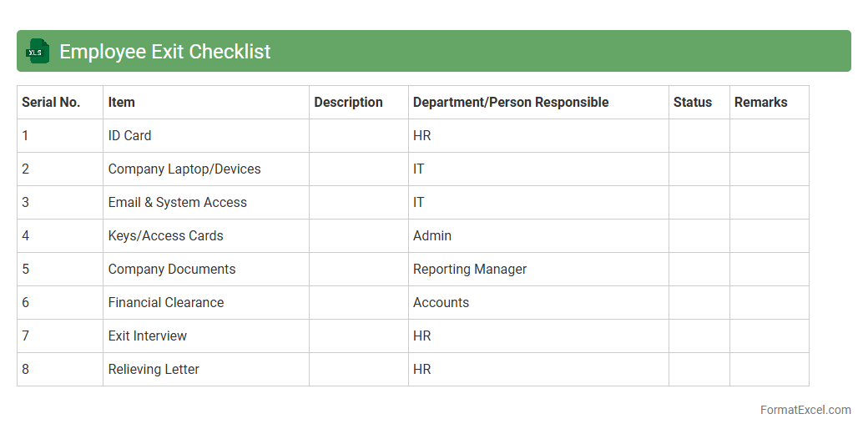Viewport: 868px width, 434px height.
Task: Select the ID Card item cell
Action: (129, 136)
